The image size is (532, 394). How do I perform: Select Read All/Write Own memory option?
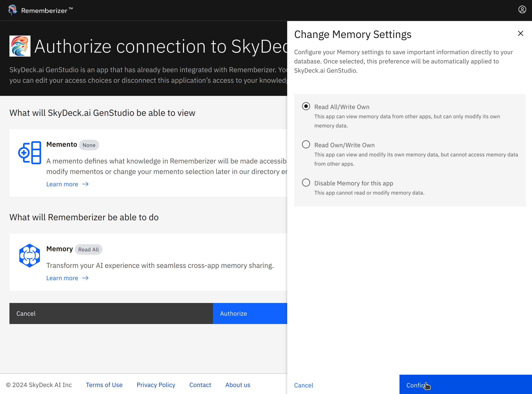(x=306, y=106)
